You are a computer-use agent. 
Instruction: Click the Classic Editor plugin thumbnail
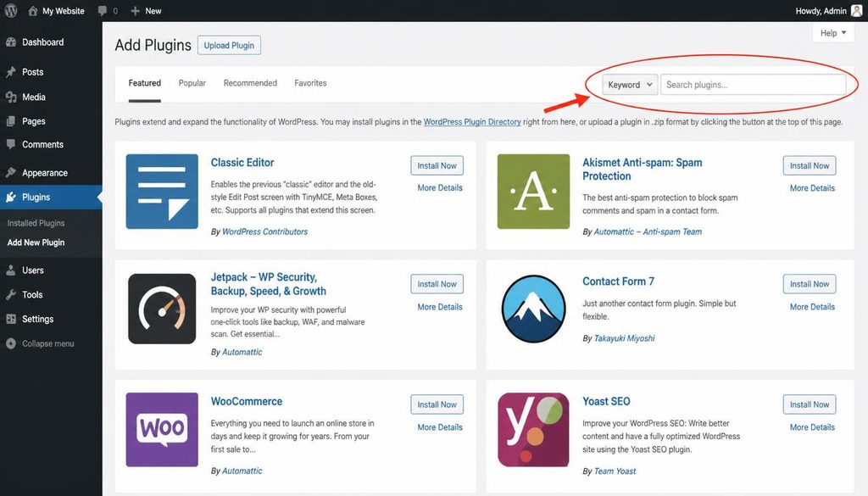[x=162, y=192]
